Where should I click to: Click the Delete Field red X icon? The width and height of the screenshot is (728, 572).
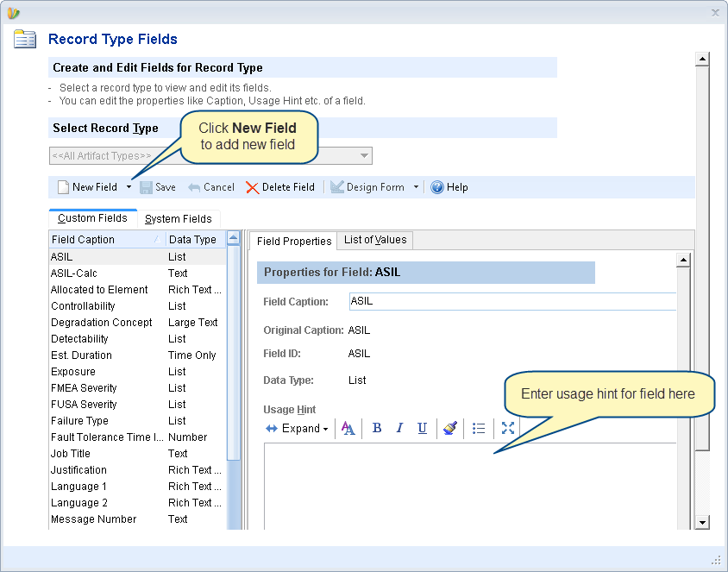click(252, 187)
